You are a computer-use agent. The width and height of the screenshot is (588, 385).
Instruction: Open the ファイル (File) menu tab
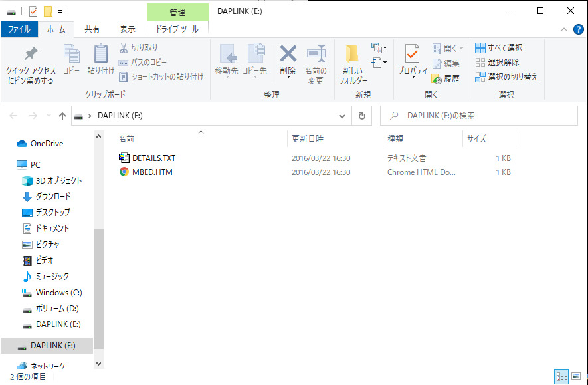(19, 29)
